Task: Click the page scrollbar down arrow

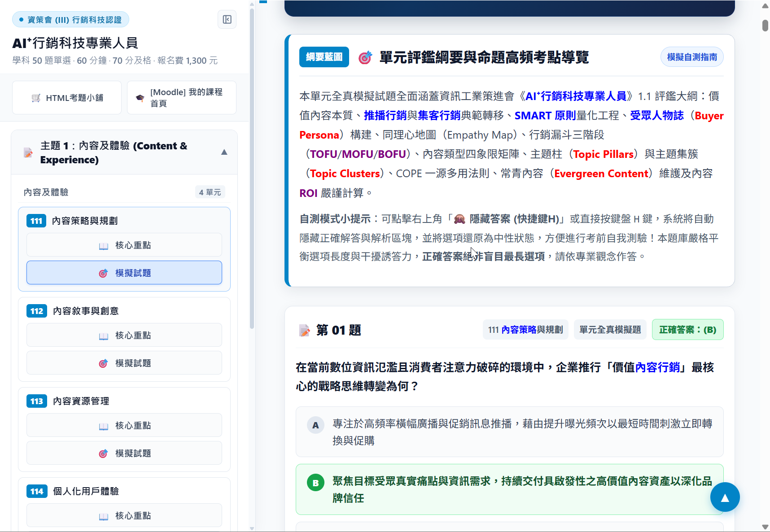Action: click(x=765, y=528)
